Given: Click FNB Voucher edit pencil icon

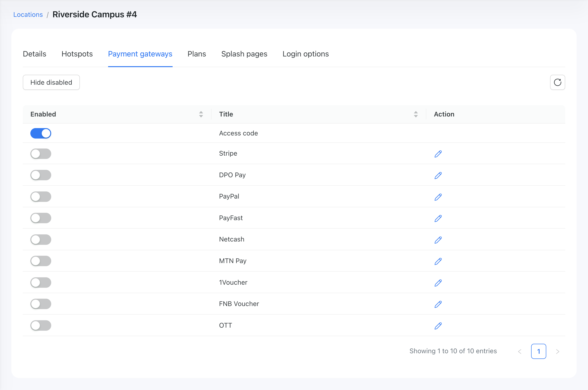Looking at the screenshot, I should coord(438,304).
